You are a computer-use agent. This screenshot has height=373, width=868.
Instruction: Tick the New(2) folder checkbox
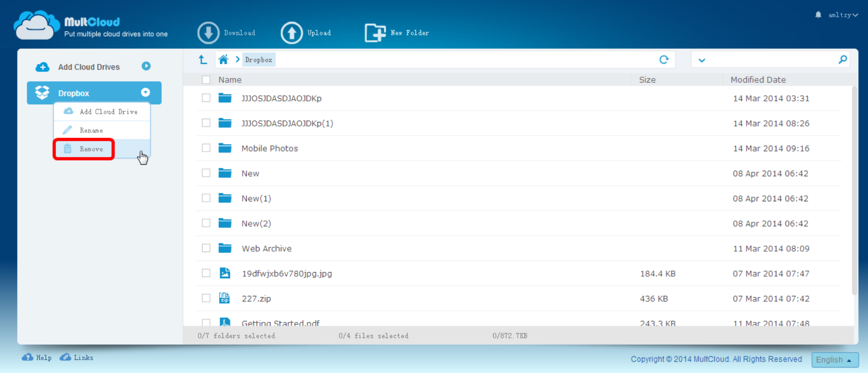point(206,223)
